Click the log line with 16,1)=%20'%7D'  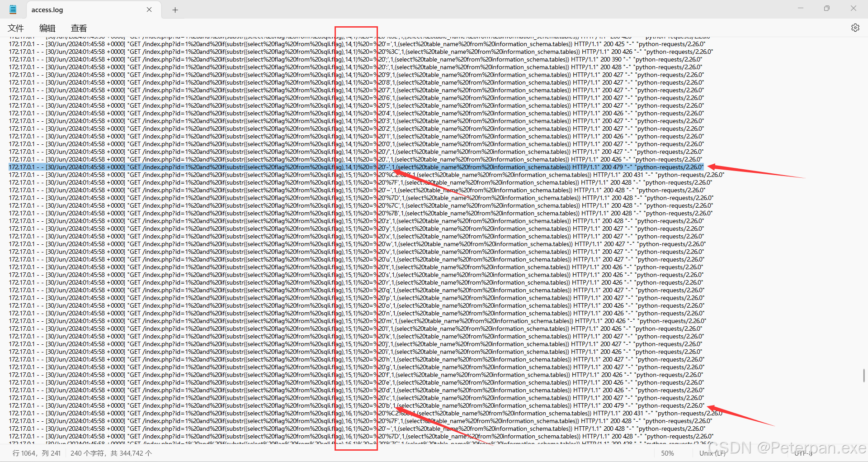click(x=361, y=436)
